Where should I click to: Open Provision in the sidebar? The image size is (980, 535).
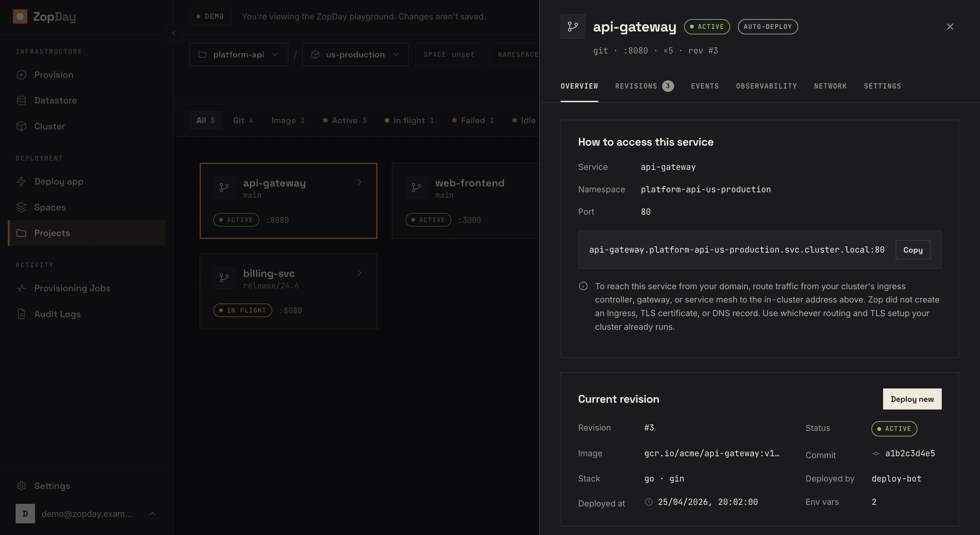pyautogui.click(x=86, y=75)
